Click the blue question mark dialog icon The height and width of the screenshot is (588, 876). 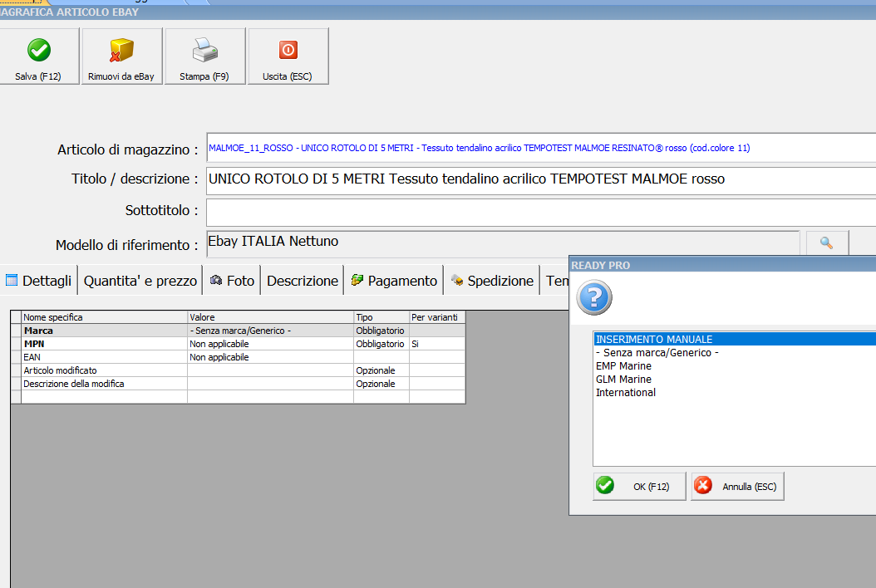594,297
